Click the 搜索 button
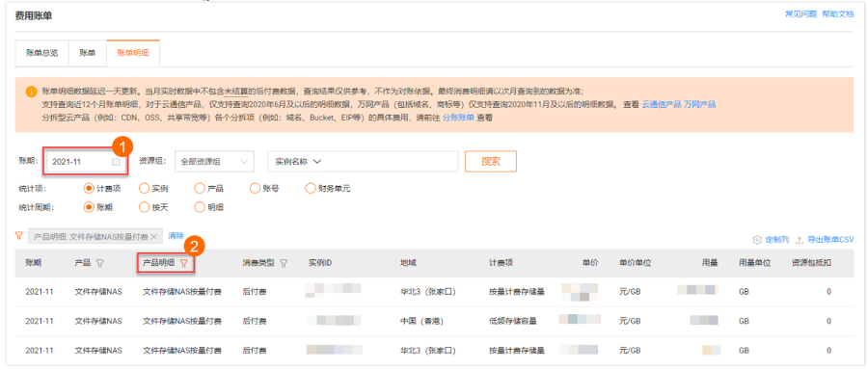868x370 pixels. click(x=491, y=162)
